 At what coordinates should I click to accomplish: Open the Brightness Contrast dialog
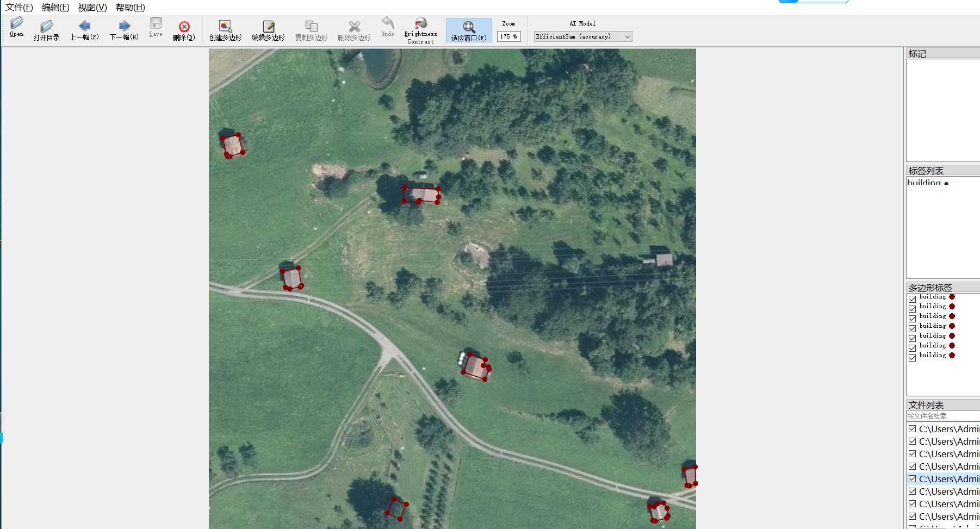420,30
